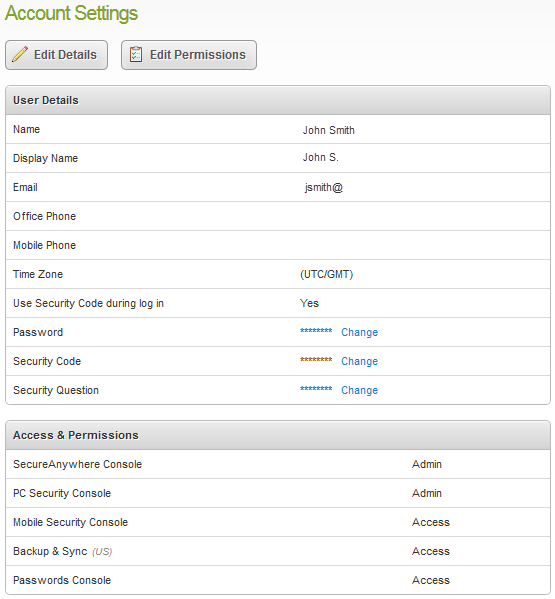Click the Account Settings page title

click(x=71, y=13)
